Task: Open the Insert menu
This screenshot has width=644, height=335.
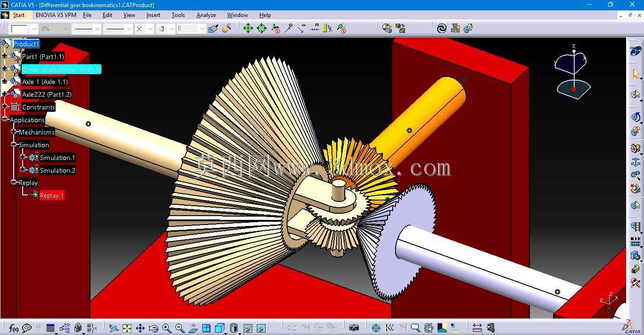Action: coord(153,15)
